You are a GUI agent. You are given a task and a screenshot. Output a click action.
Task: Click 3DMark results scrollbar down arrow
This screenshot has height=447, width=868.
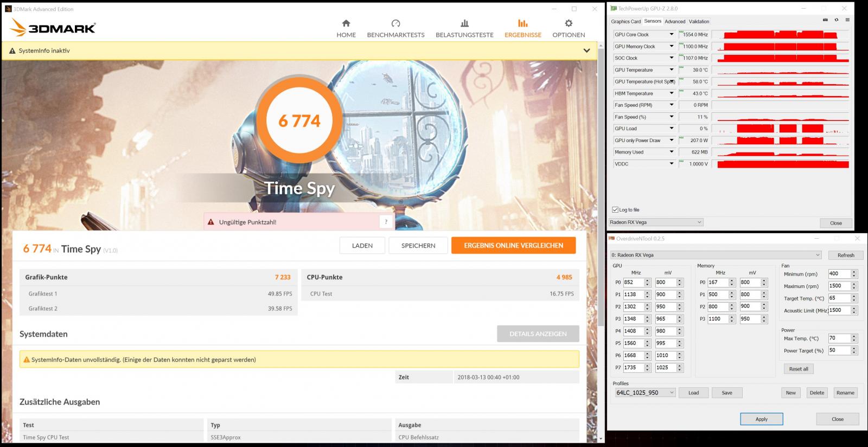click(601, 438)
